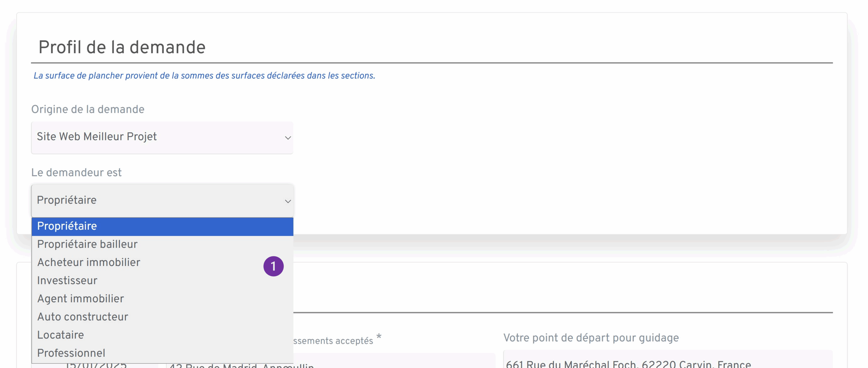Click the 'Profil de la demande' heading
The height and width of the screenshot is (368, 868).
[122, 47]
